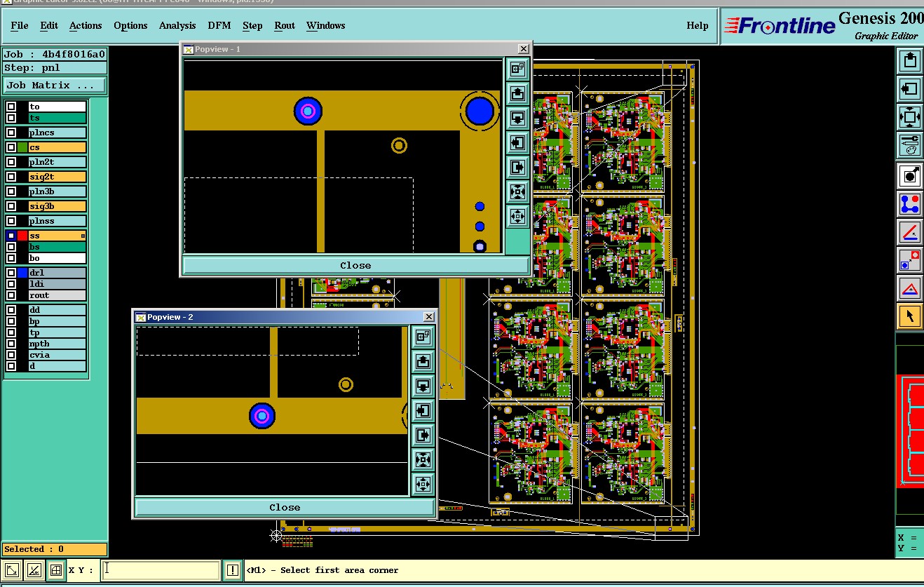
Task: Pan view up in Popview - 1
Action: [x=517, y=93]
